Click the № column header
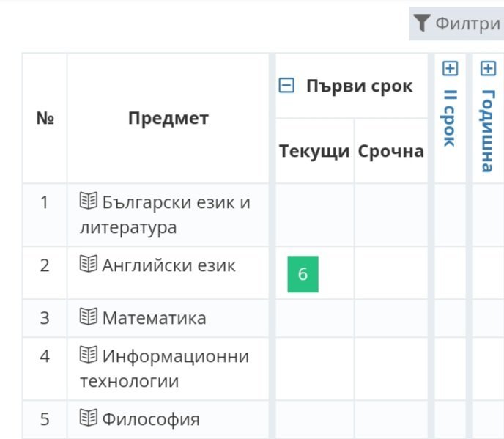 [x=45, y=118]
